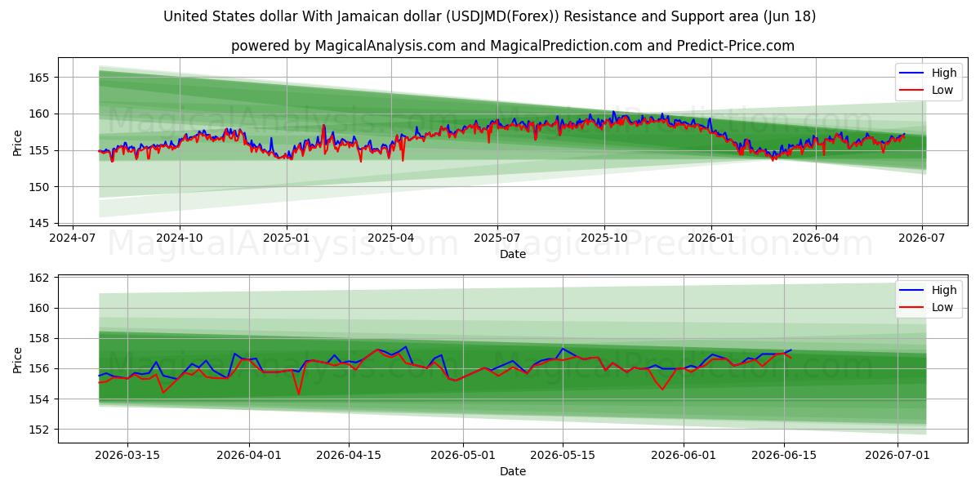The image size is (980, 490).
Task: Click the 2026-05-15 tick label
Action: [563, 456]
